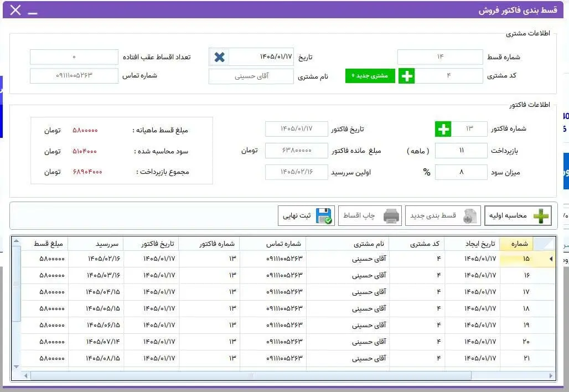The height and width of the screenshot is (392, 569).
Task: Click the قسط بندی جدید button label
Action: tap(433, 215)
